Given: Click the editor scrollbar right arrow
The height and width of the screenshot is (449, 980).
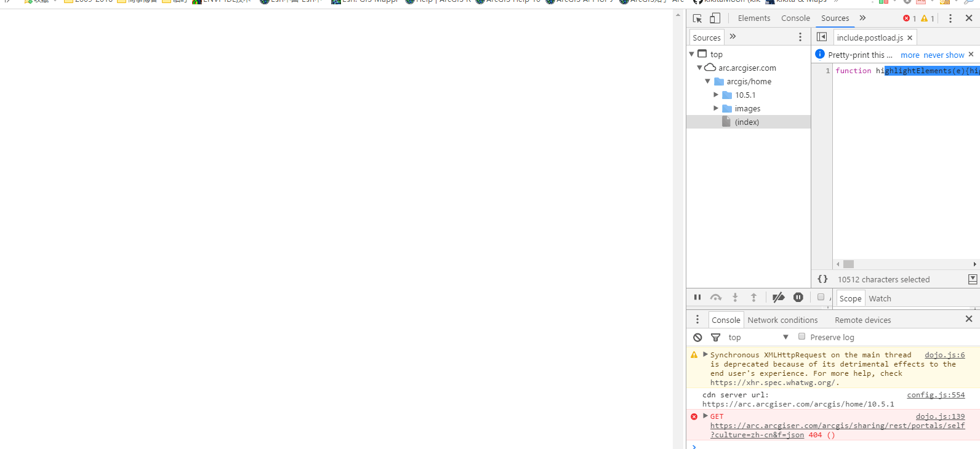Looking at the screenshot, I should (x=974, y=264).
